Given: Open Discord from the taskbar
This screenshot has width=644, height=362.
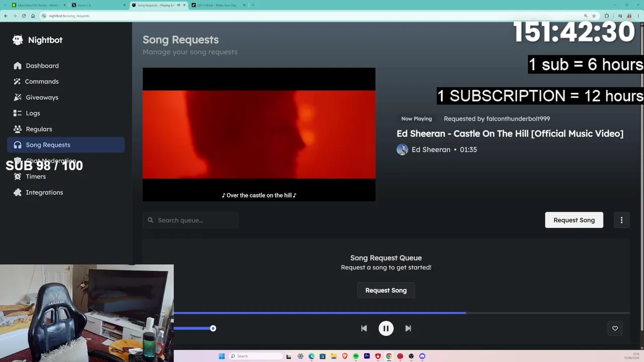Looking at the screenshot, I should pos(422,356).
